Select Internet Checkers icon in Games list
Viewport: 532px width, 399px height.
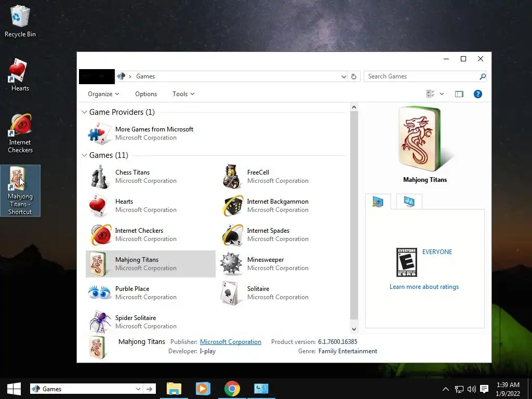click(x=100, y=234)
